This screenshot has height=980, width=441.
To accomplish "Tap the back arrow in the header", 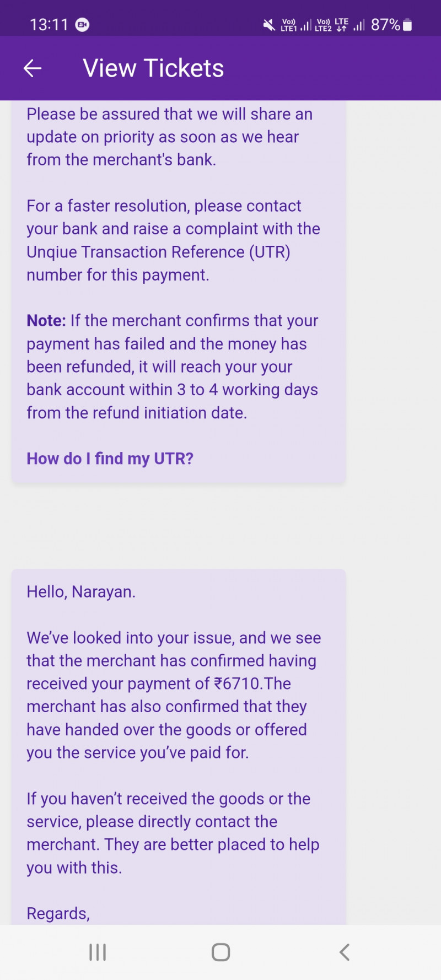I will click(x=33, y=68).
